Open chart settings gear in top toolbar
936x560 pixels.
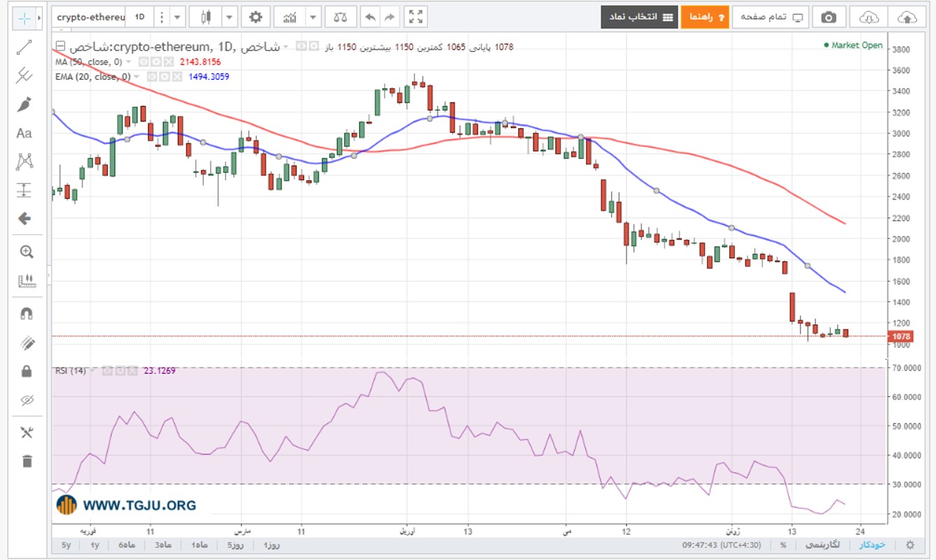[256, 17]
